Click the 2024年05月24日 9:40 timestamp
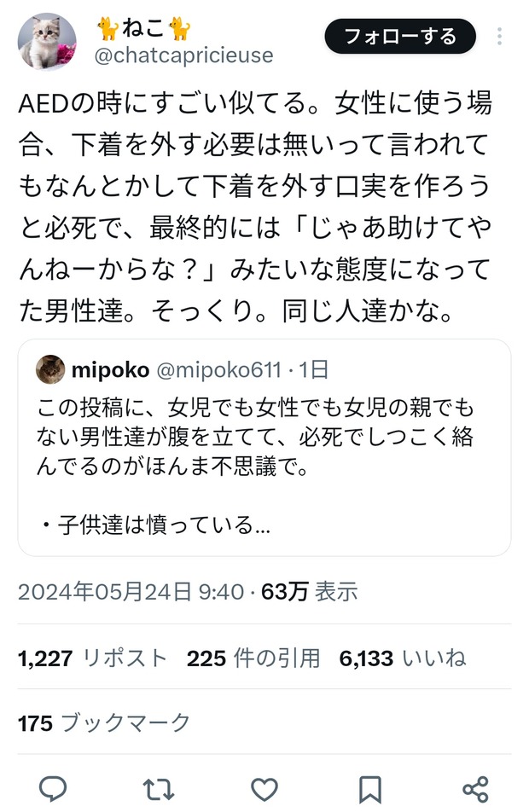Viewport: 529px width, 812px height. pos(131,592)
